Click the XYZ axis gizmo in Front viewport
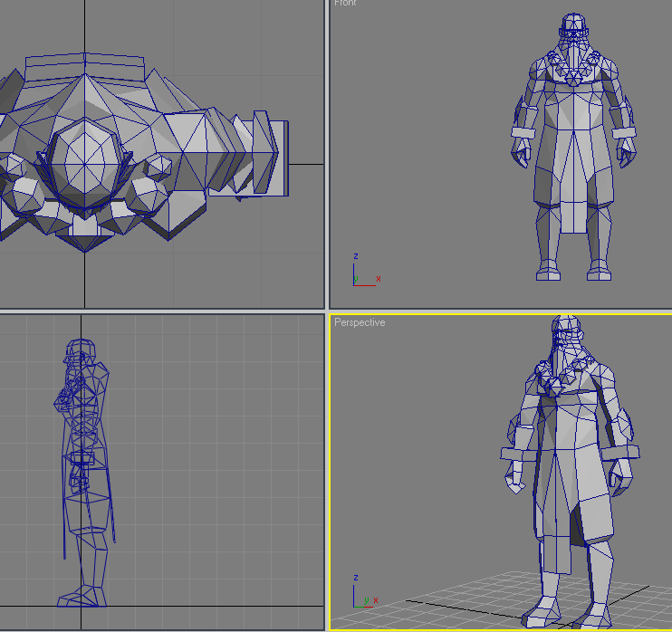 [366, 270]
